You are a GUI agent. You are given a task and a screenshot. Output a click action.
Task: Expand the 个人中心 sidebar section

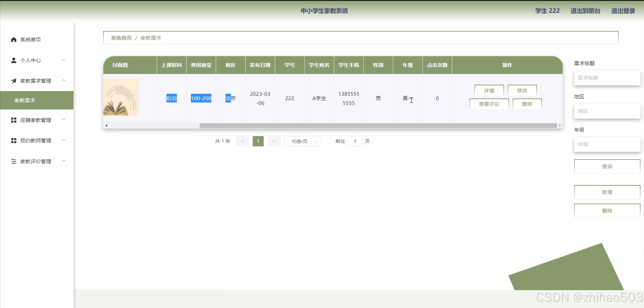[64, 60]
